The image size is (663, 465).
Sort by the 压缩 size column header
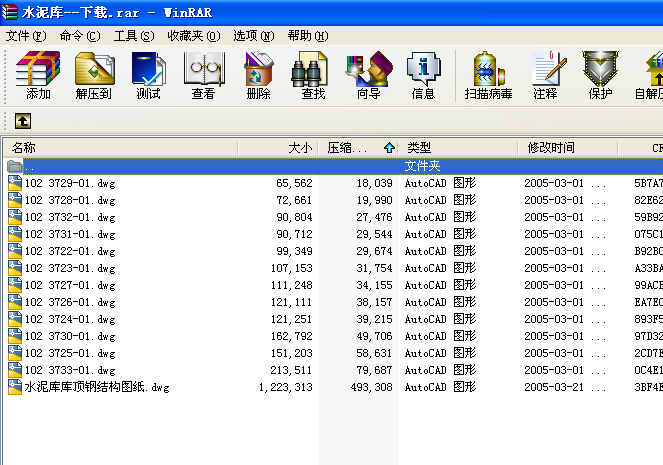pyautogui.click(x=358, y=148)
